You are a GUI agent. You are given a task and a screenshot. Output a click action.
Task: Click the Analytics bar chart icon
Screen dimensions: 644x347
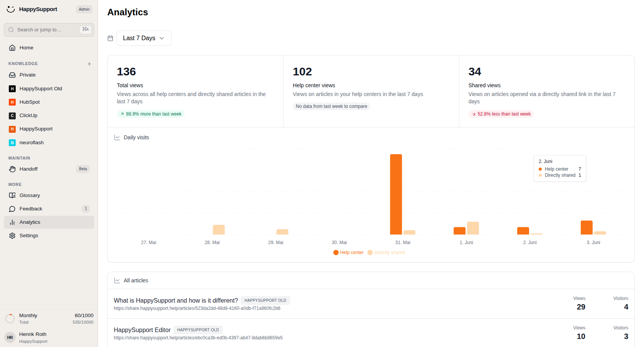(x=12, y=222)
